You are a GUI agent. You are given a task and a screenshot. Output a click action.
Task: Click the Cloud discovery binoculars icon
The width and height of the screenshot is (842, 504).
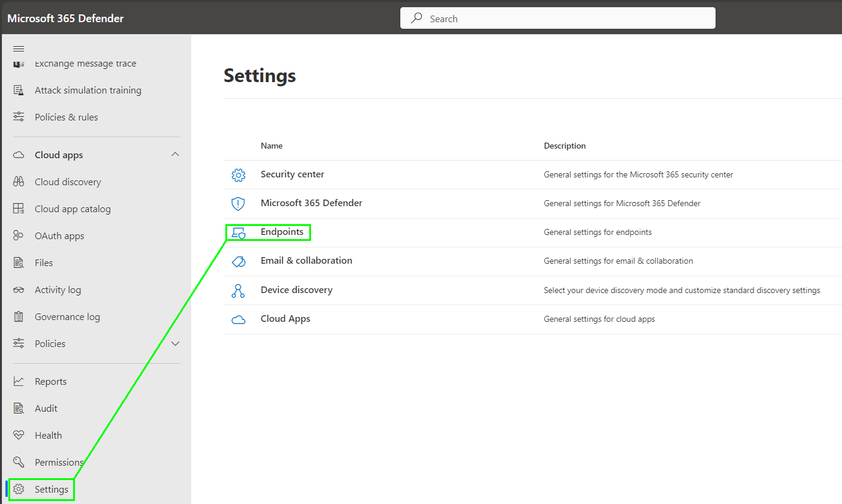(x=19, y=182)
